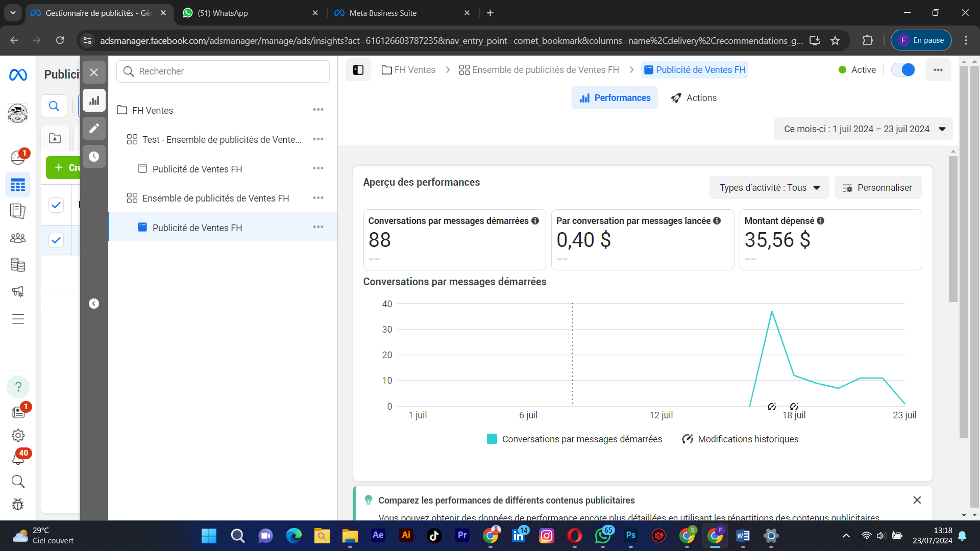Uncheck the first row checkbox in table
Screen dimensions: 980x551
tap(56, 205)
